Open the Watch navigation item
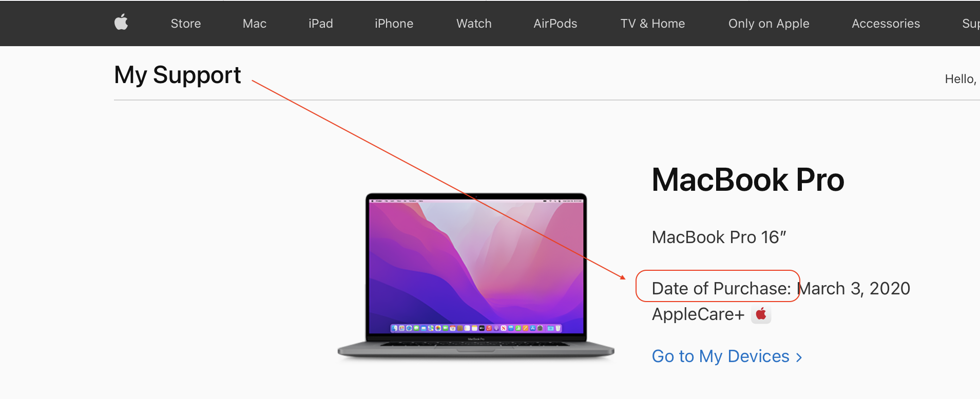980x399 pixels. click(474, 24)
